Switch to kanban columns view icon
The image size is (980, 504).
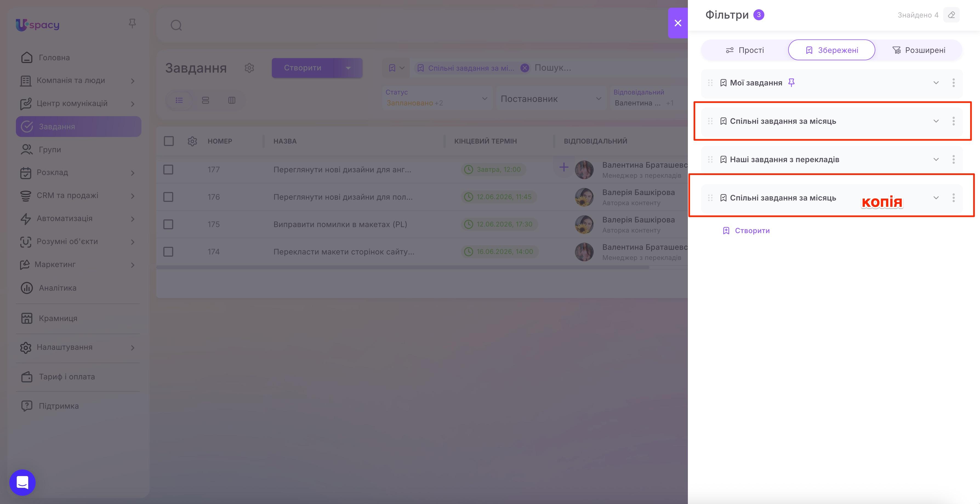232,100
